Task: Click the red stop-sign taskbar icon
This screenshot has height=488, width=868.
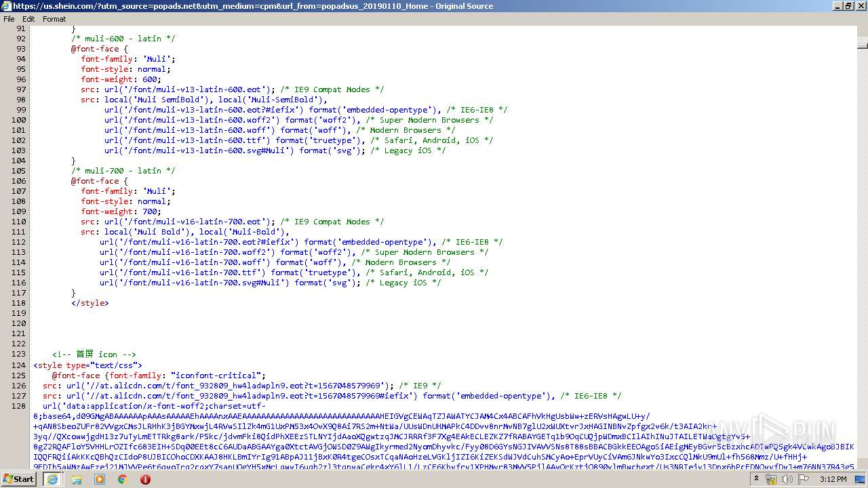Action: click(x=145, y=479)
